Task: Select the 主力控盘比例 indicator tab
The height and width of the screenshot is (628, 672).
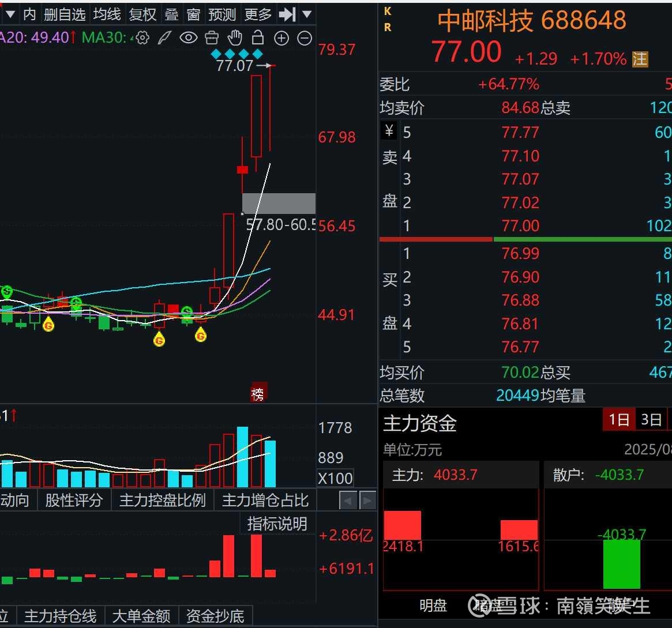Action: click(163, 501)
